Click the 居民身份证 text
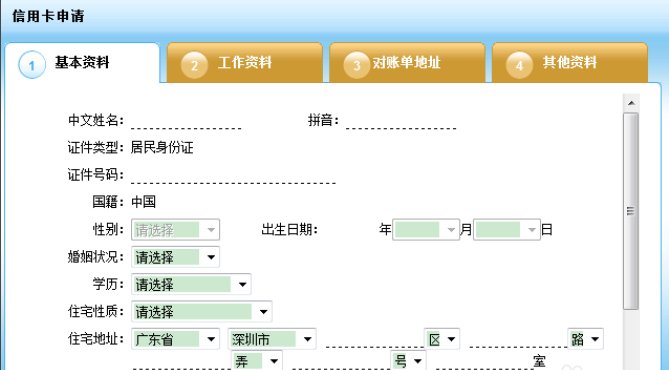The height and width of the screenshot is (370, 669). pos(162,148)
